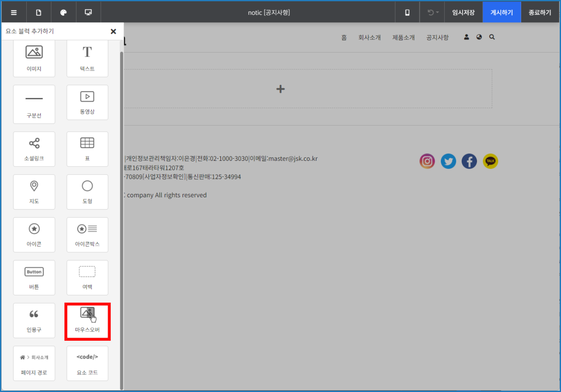Screen dimensions: 561x392
Task: Add a map (지도) block
Action: (x=34, y=191)
